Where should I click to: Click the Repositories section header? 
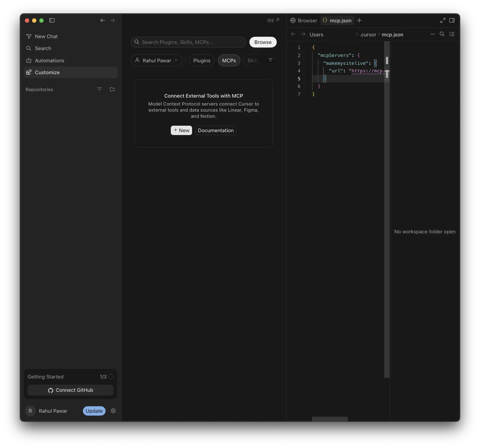point(39,90)
